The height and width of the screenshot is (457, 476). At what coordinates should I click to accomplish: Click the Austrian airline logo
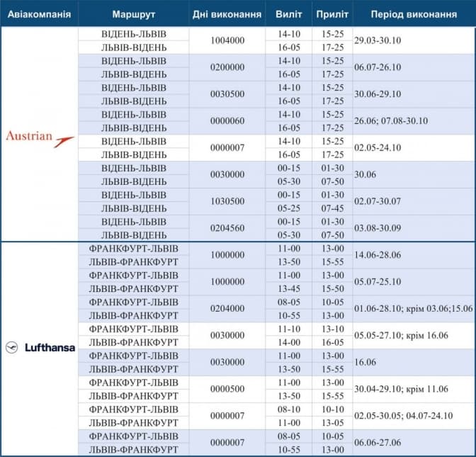tap(40, 136)
